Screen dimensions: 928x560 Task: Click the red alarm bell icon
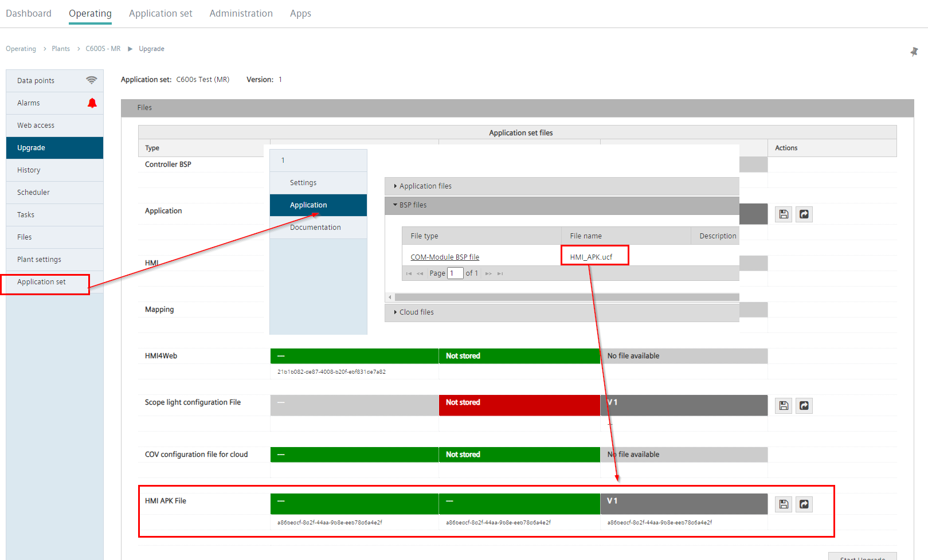92,103
